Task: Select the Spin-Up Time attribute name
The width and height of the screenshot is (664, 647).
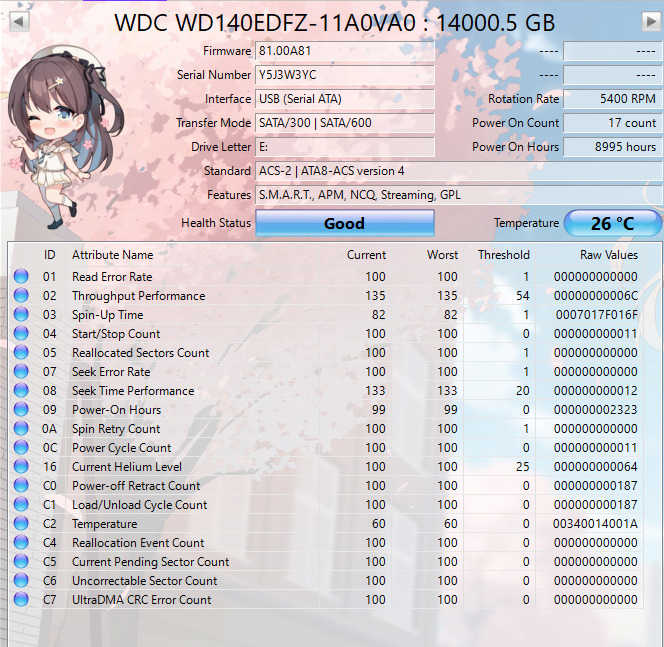Action: pyautogui.click(x=108, y=315)
